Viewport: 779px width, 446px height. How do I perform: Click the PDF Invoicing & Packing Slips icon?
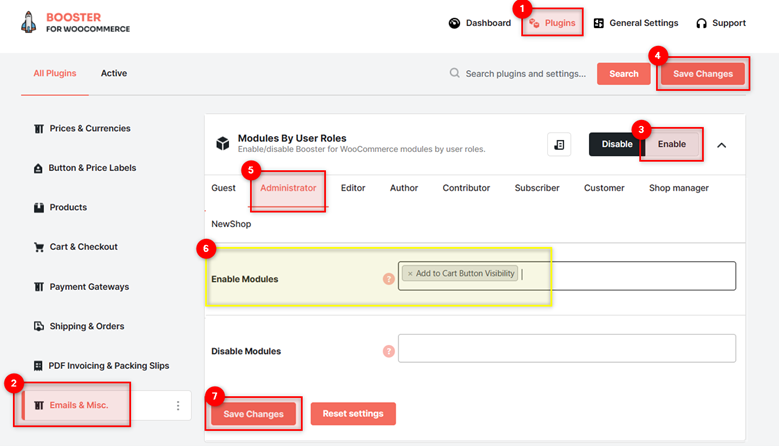[x=38, y=366]
